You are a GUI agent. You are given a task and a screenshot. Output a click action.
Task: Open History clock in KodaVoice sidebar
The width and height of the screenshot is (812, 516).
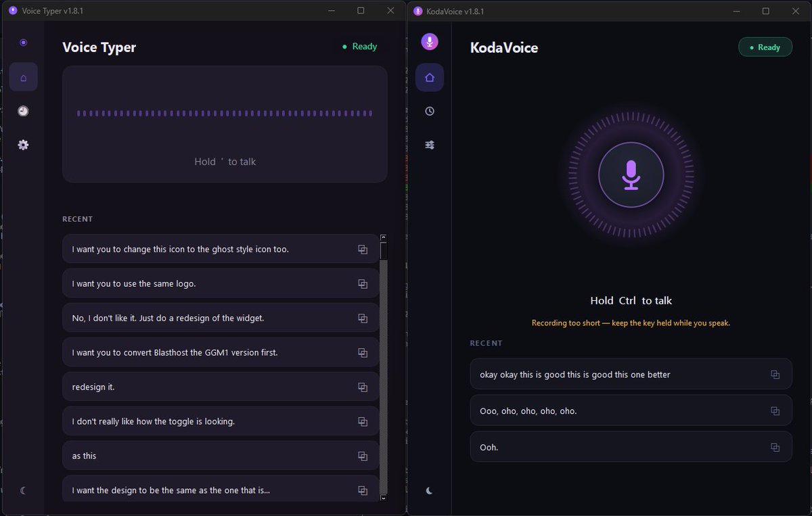tap(430, 112)
